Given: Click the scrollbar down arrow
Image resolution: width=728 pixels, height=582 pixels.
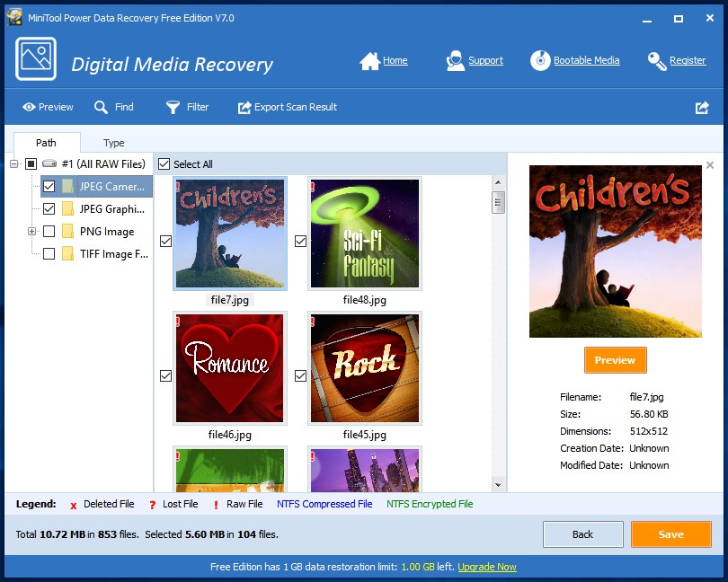Looking at the screenshot, I should [498, 485].
